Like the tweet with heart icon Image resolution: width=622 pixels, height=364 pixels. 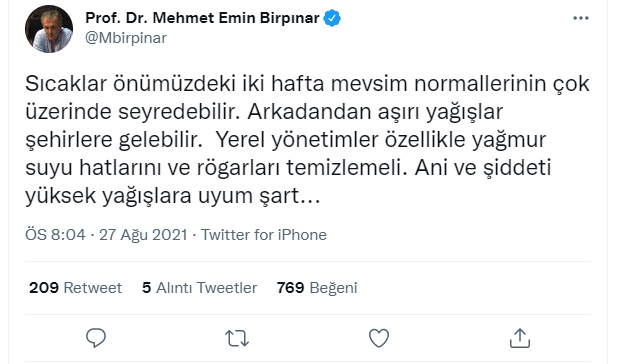(x=379, y=338)
